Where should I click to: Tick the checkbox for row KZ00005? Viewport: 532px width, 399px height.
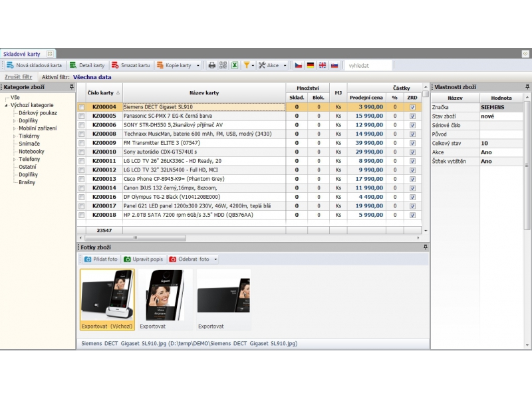[82, 116]
